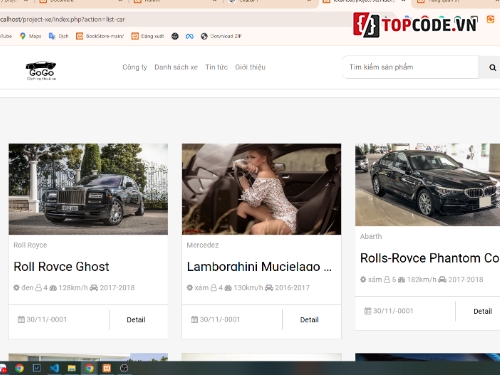
Task: Open the Đăng xuất bookmark
Action: coord(148,36)
